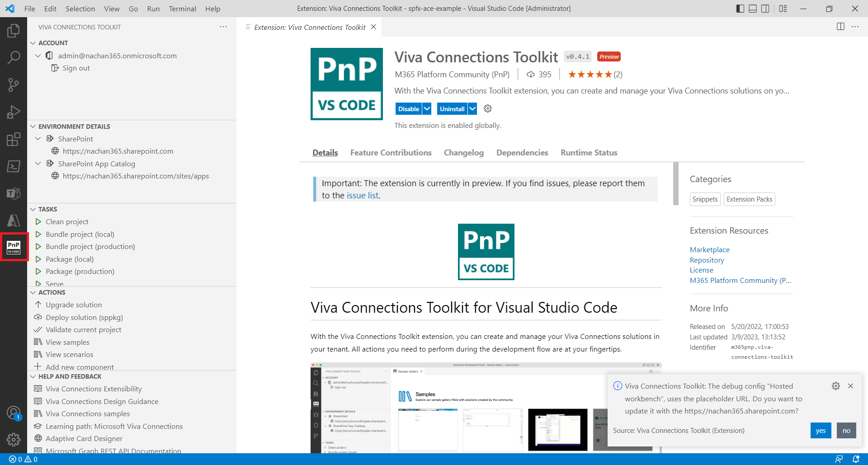Open the Teams Toolkit icon
This screenshot has height=465, width=868.
[14, 193]
